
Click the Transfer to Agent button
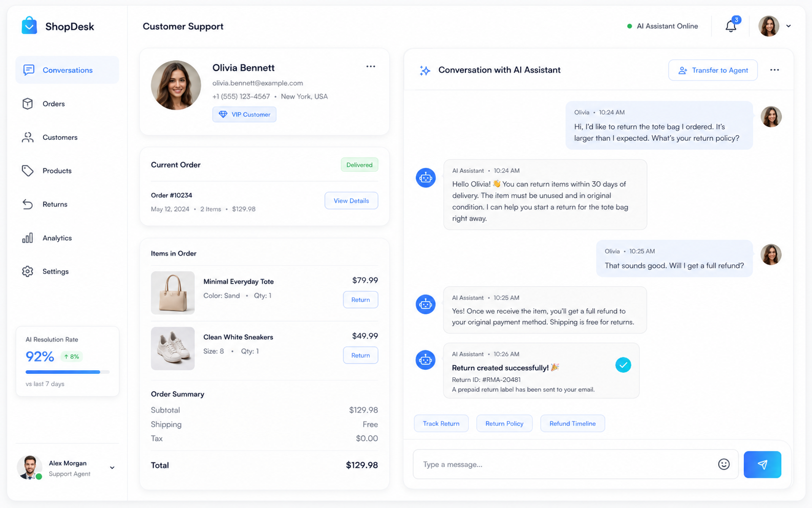point(713,70)
